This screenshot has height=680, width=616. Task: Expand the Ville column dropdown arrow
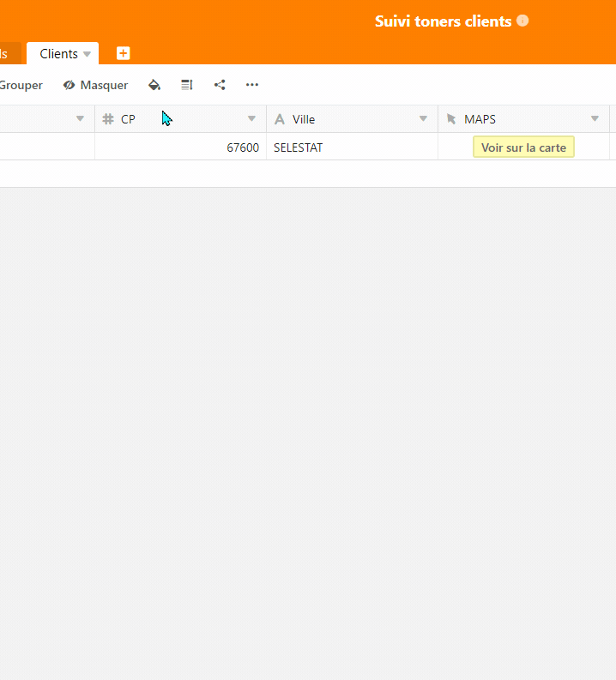[x=423, y=119]
